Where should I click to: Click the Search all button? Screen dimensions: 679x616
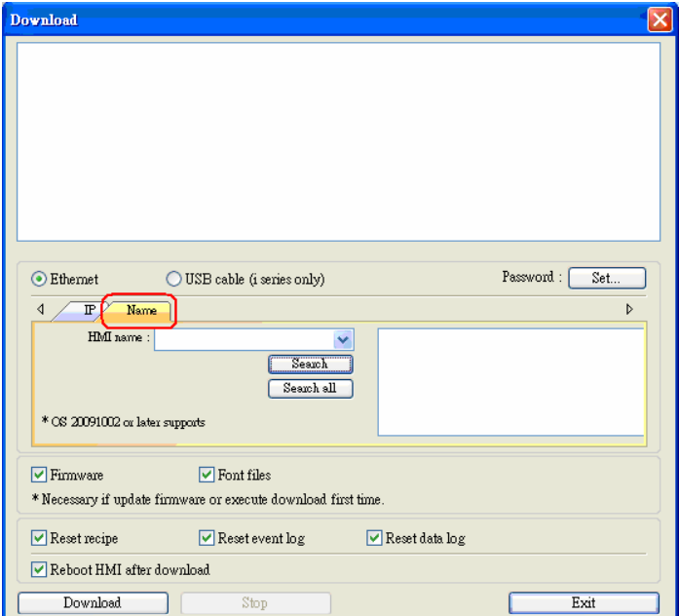tap(310, 389)
